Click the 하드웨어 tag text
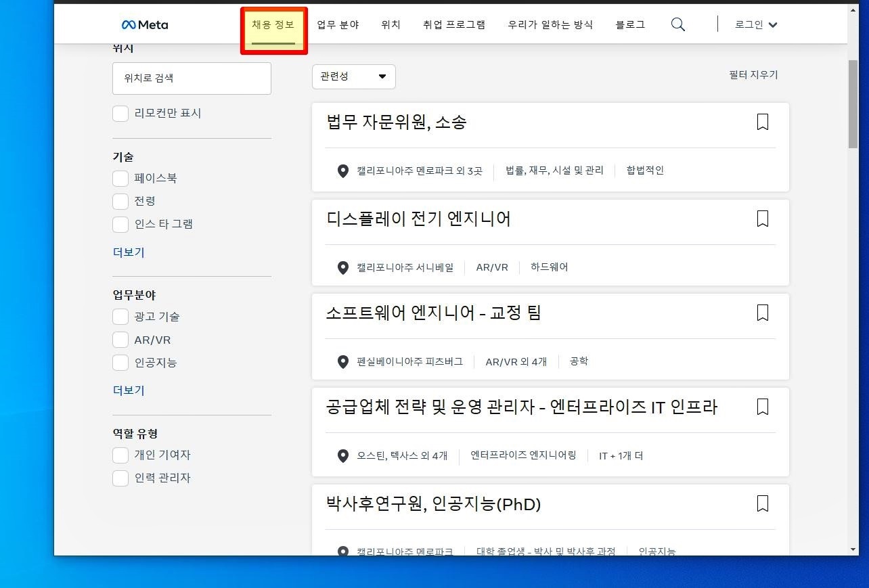Viewport: 869px width, 588px height. pyautogui.click(x=550, y=267)
